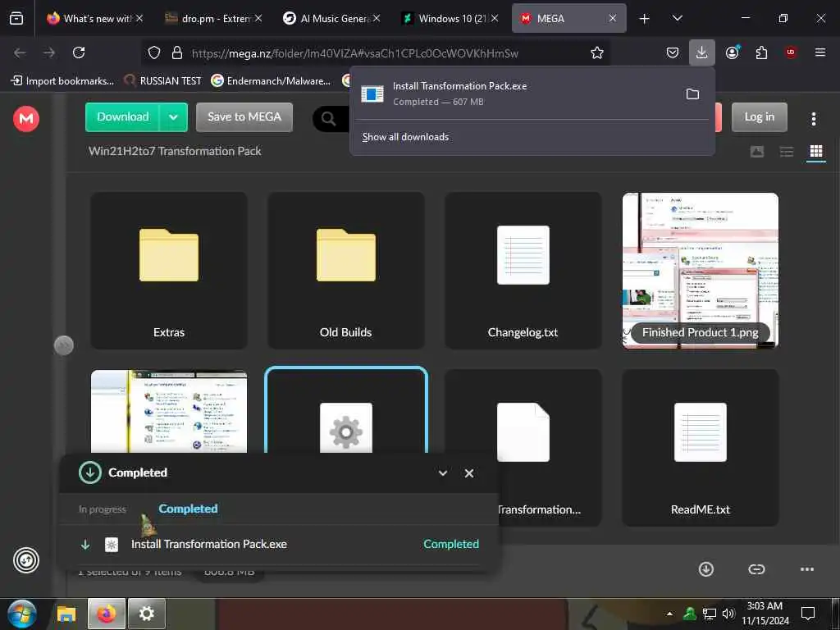Expand the Download options dropdown arrow
This screenshot has width=840, height=630.
pyautogui.click(x=174, y=116)
